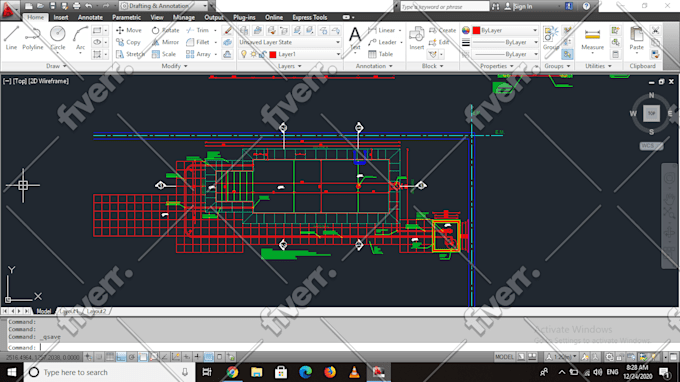The height and width of the screenshot is (382, 680).
Task: Open VLC from the taskbar
Action: tap(354, 372)
